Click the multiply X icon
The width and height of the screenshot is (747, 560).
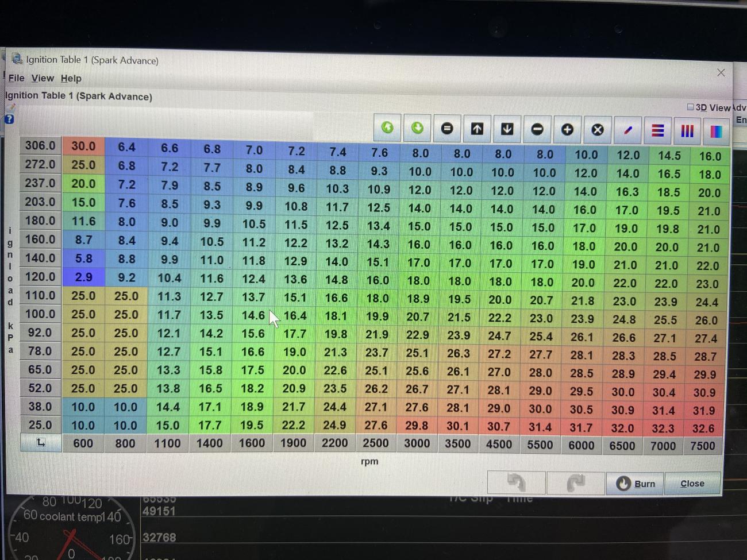click(x=598, y=130)
